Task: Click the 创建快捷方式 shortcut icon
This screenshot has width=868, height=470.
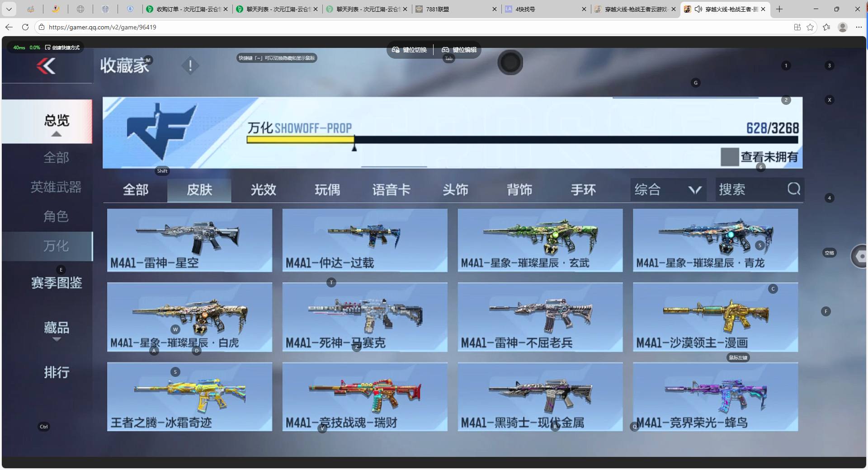Action: tap(48, 47)
